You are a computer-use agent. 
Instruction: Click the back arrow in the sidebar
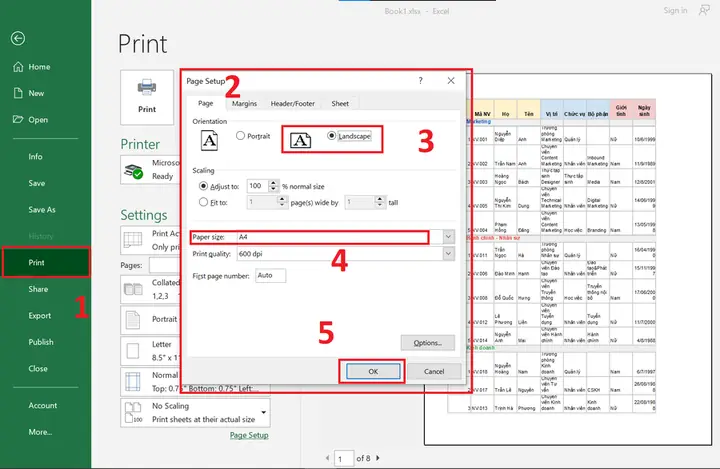pyautogui.click(x=18, y=38)
